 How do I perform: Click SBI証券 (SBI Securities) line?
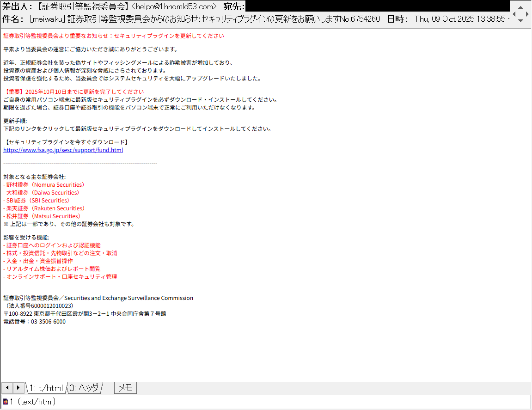pos(37,201)
